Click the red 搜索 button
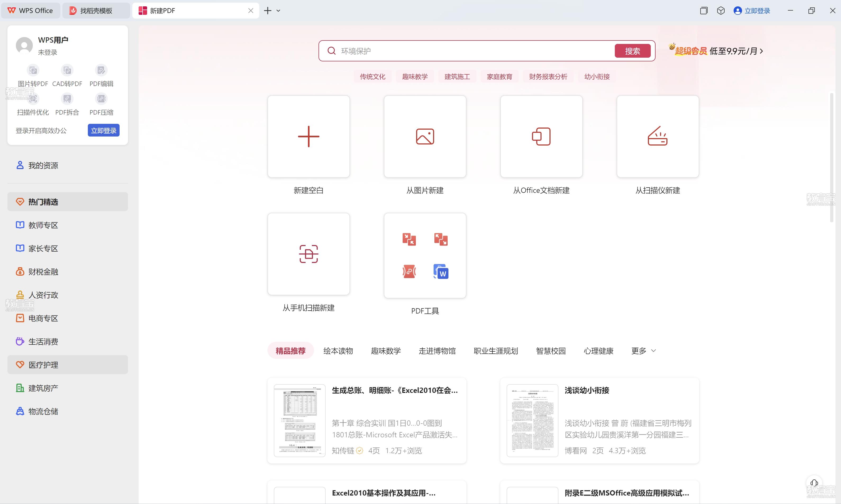 (633, 51)
